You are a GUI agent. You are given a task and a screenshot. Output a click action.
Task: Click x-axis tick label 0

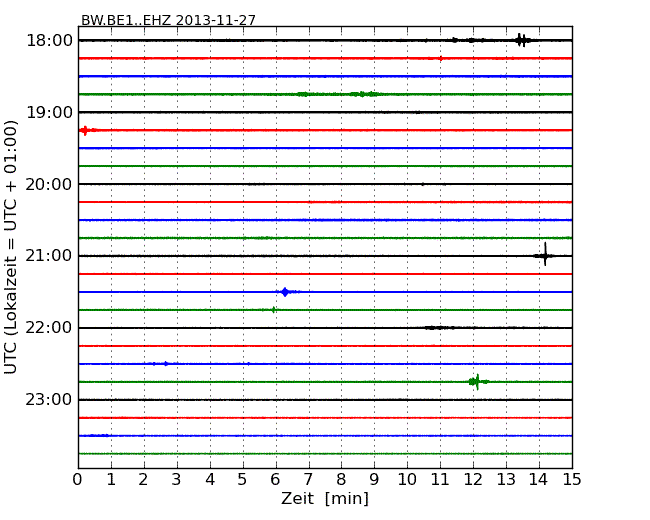(x=78, y=480)
